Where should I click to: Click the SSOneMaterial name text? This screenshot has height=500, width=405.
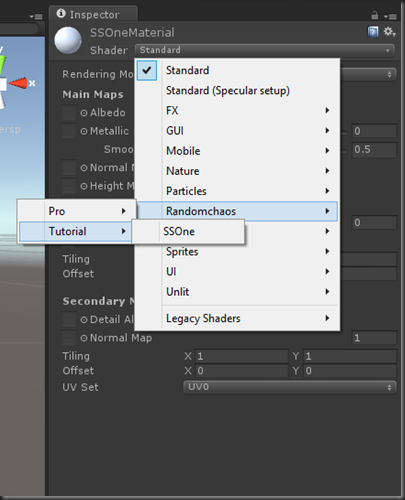coord(132,33)
